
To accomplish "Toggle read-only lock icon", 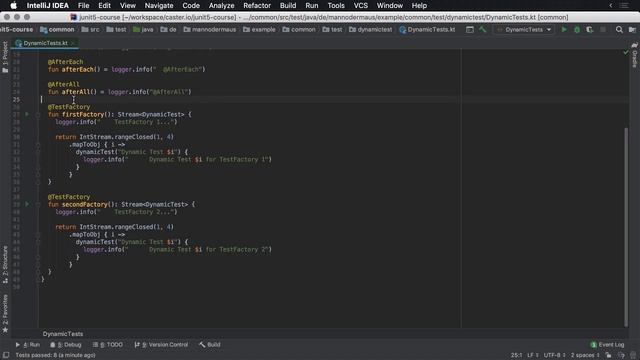I will pos(609,356).
